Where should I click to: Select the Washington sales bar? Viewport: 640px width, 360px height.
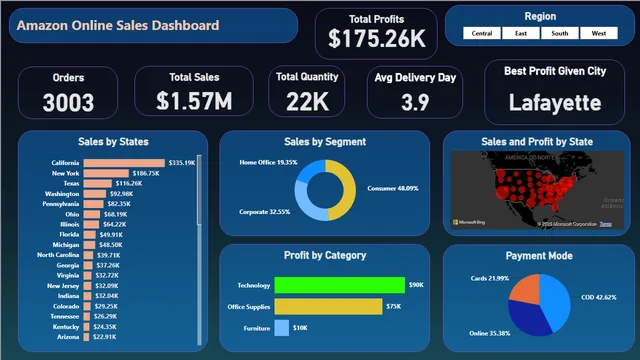[95, 194]
